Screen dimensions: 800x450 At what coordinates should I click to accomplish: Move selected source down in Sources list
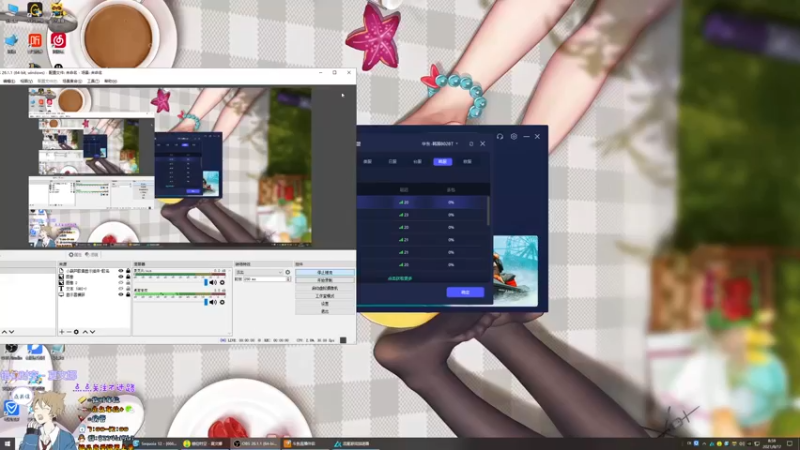click(92, 332)
